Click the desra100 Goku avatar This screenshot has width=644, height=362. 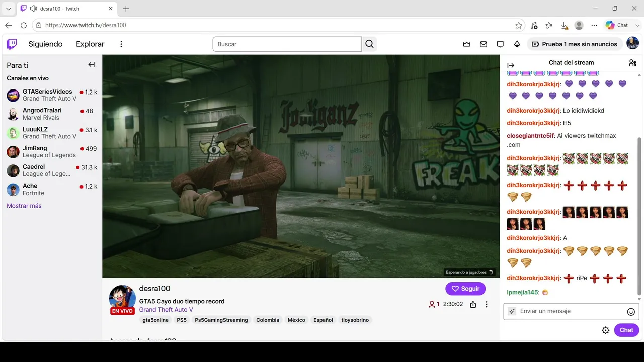coord(122,299)
